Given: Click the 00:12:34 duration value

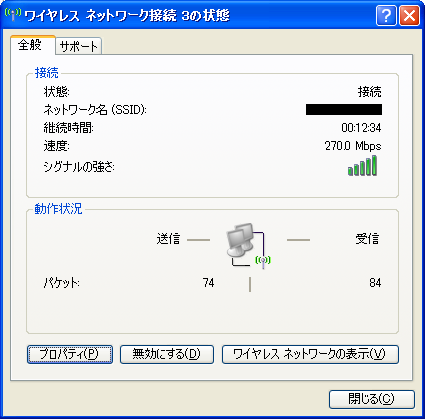Looking at the screenshot, I should click(362, 128).
